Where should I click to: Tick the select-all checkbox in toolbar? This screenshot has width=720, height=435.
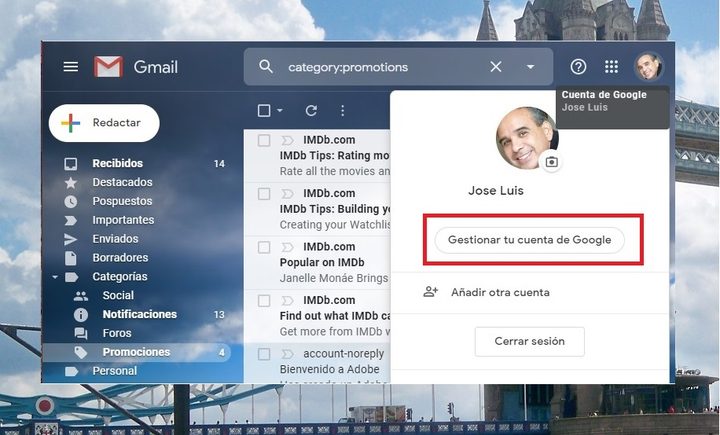[x=264, y=111]
